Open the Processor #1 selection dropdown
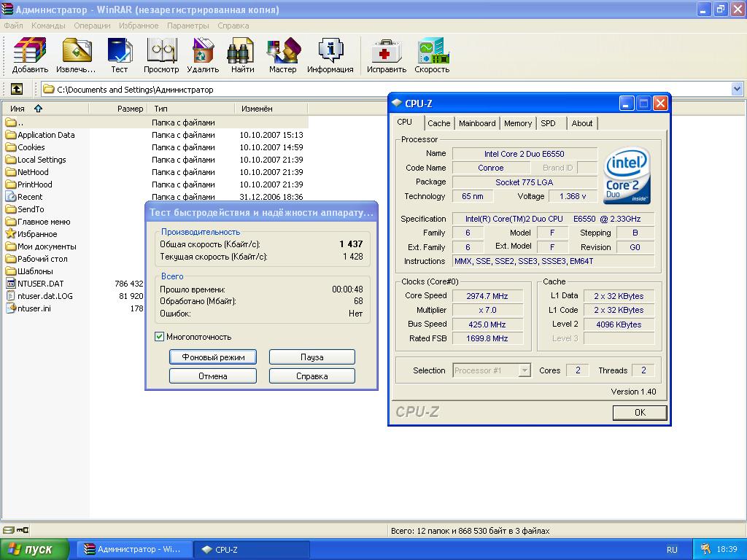Screen dimensions: 747x560 [525, 370]
